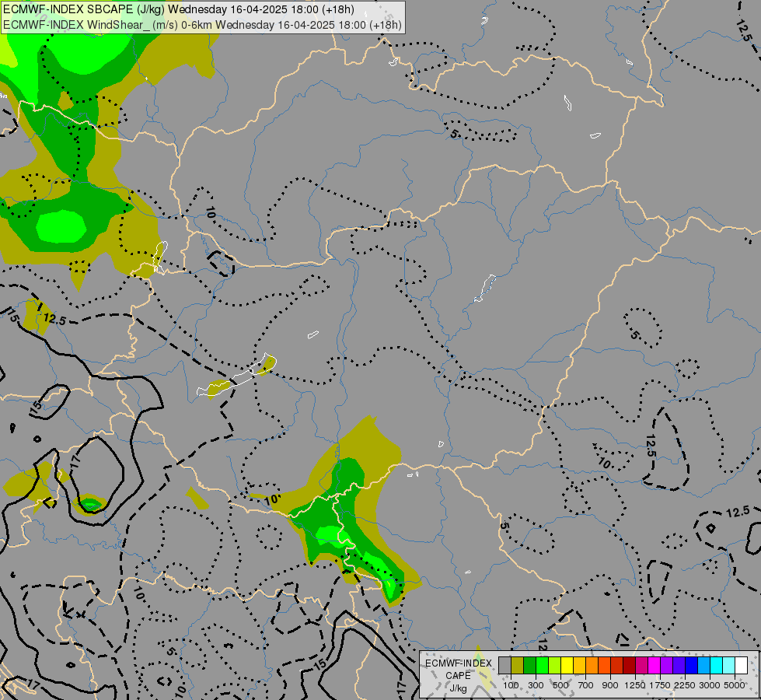Click the amber gold legend swatch

click(x=579, y=666)
